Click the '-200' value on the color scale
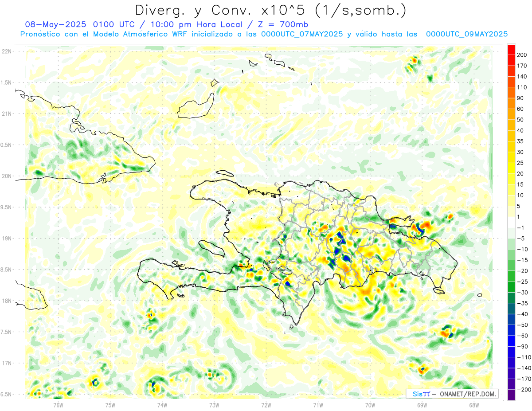532x411 pixels. tap(524, 390)
